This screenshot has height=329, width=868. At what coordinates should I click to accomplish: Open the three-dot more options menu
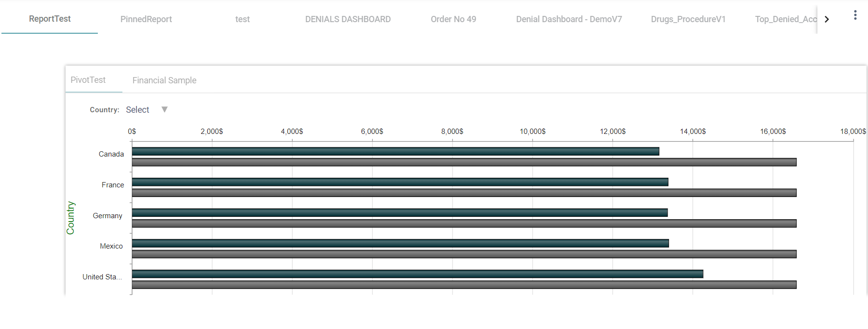click(x=855, y=15)
